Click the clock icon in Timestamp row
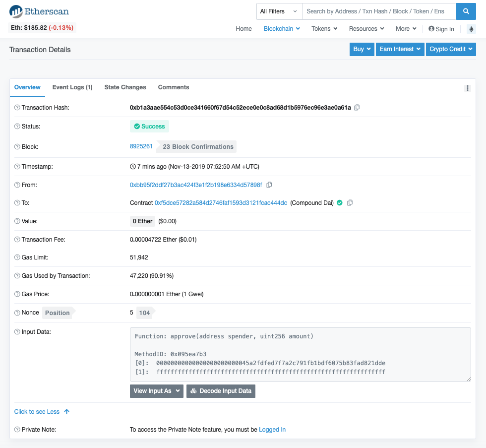Screen dimensions: 486x448 133,167
